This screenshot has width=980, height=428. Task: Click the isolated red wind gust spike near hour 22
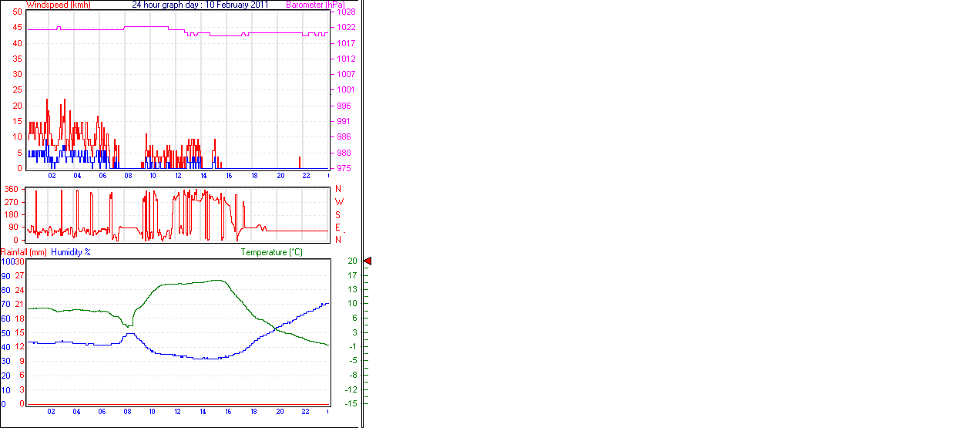300,162
